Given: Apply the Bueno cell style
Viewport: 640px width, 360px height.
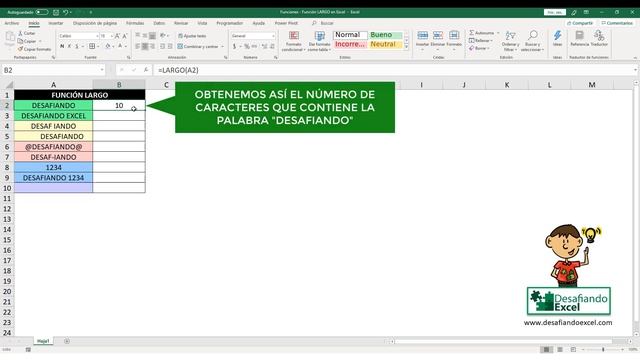Looking at the screenshot, I should pos(385,35).
